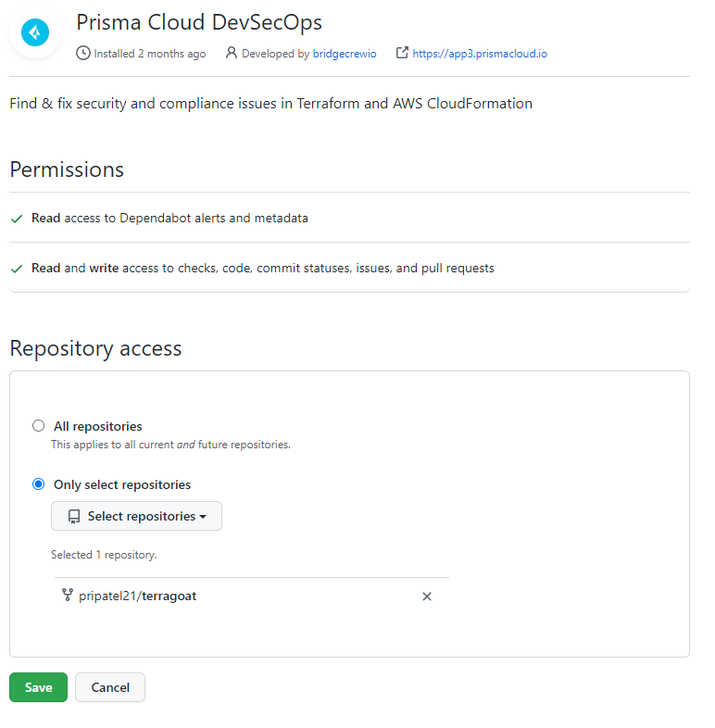The image size is (715, 728).
Task: Click the person icon beside Developed by
Action: [232, 54]
